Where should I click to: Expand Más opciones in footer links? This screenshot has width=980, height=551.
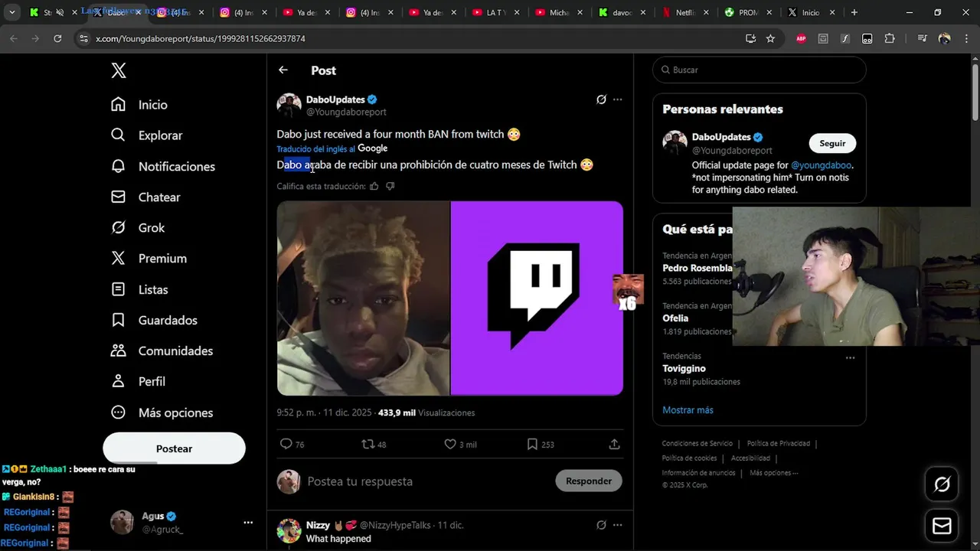click(773, 473)
